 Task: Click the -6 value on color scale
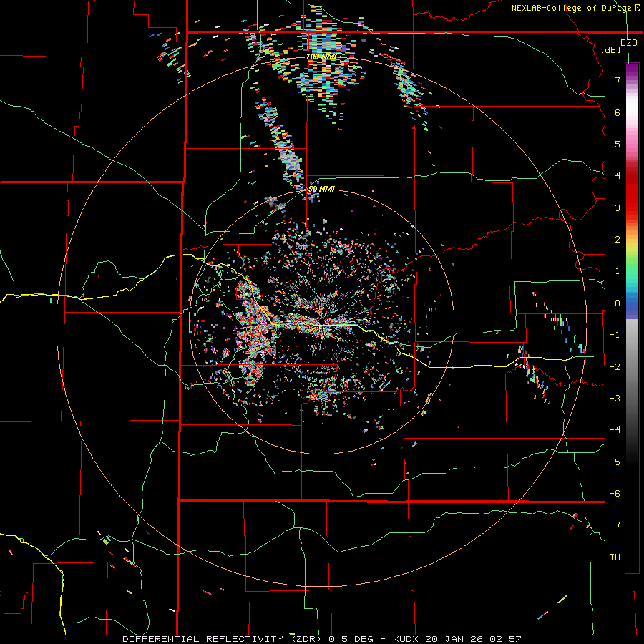point(615,494)
